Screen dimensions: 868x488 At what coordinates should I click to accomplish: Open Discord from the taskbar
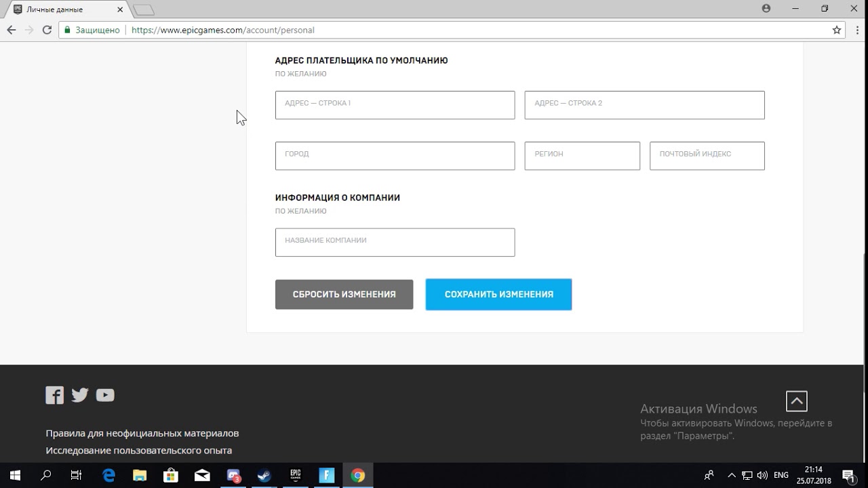233,475
